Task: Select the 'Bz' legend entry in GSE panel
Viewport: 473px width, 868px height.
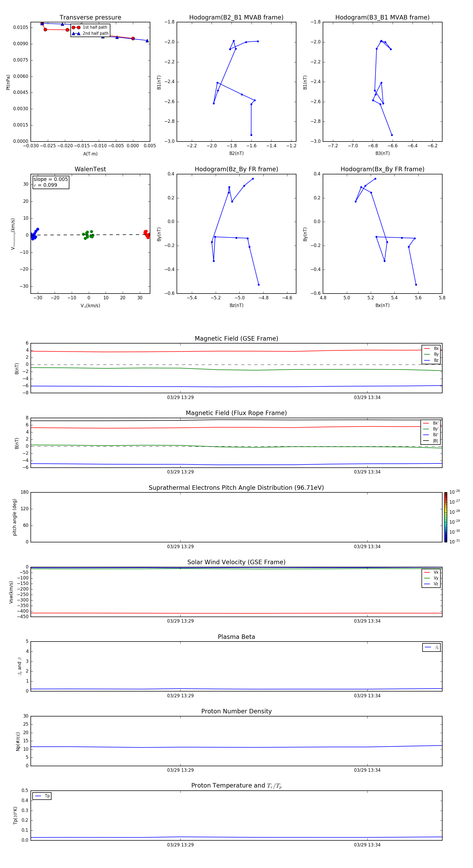Action: coord(431,360)
